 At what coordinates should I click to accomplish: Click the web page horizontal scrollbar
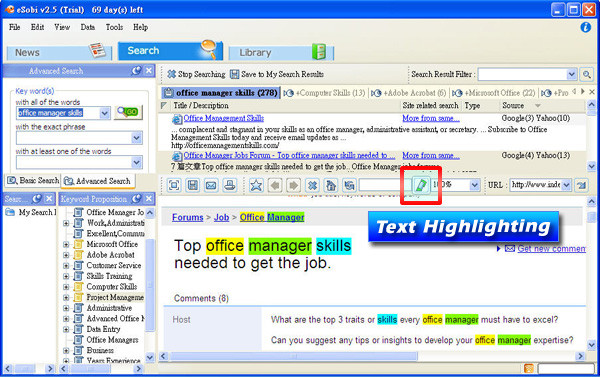point(294,356)
